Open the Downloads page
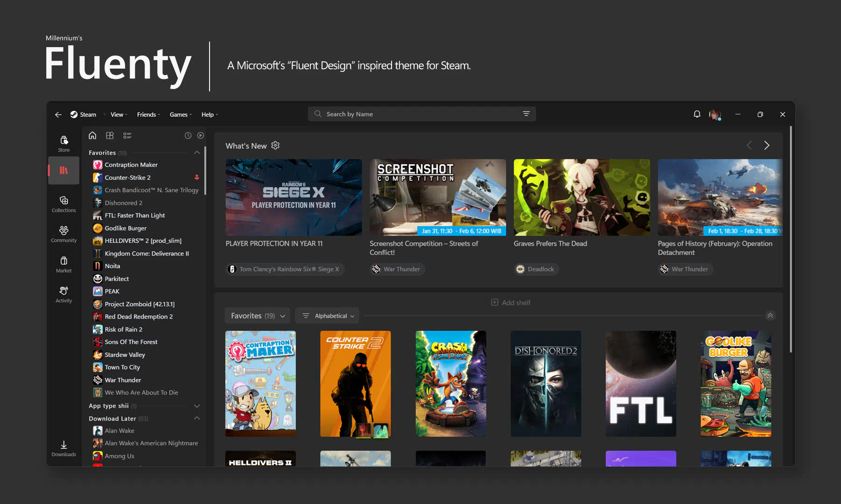 point(64,448)
